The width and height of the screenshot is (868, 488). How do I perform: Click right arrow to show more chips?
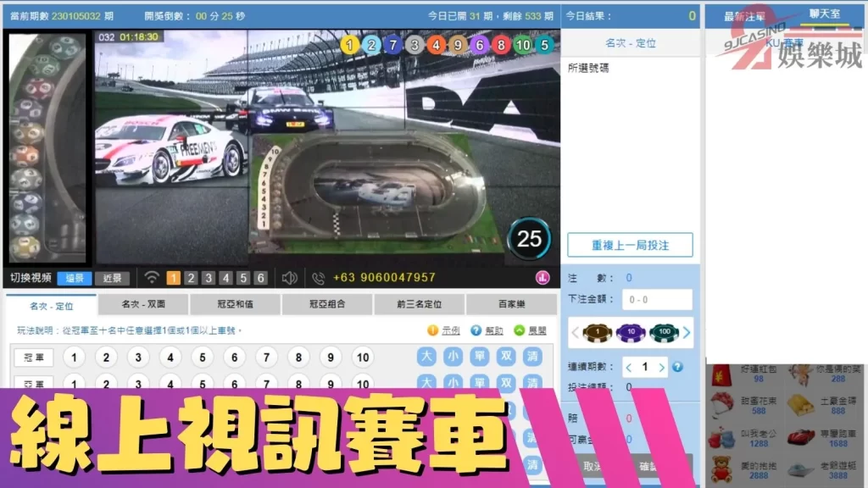(x=688, y=332)
